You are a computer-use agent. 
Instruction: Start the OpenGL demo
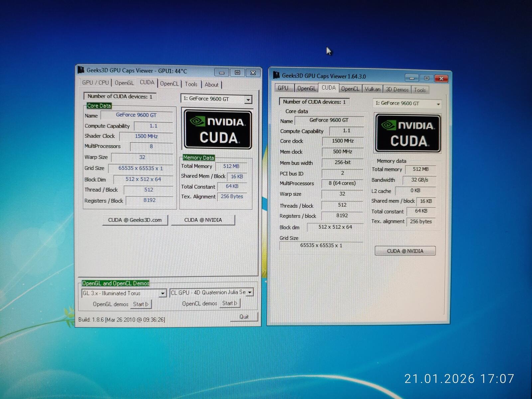click(141, 304)
